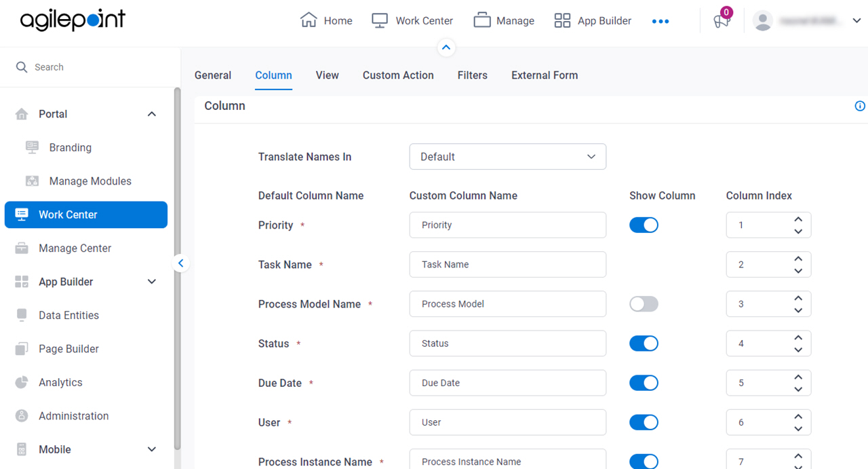
Task: Click the Manage Modules icon in sidebar
Action: 32,181
